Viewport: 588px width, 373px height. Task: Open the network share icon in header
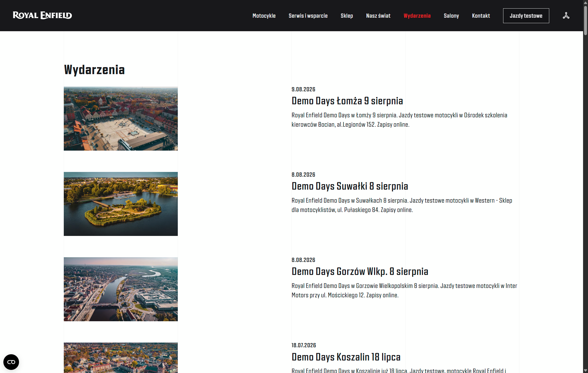(x=566, y=16)
